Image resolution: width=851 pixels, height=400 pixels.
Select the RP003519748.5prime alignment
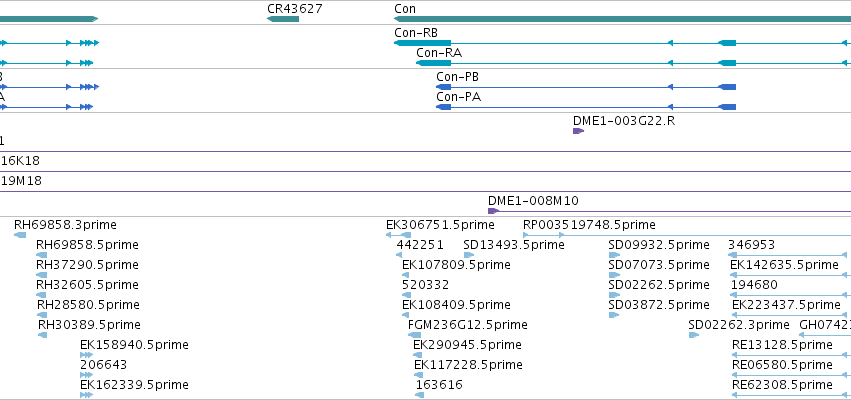tap(687, 234)
